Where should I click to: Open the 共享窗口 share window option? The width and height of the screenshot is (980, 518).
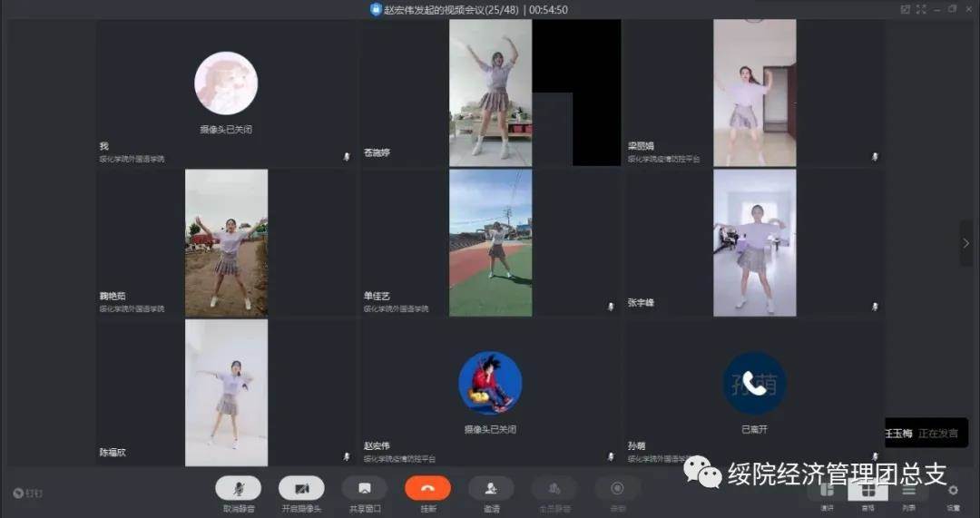click(364, 488)
